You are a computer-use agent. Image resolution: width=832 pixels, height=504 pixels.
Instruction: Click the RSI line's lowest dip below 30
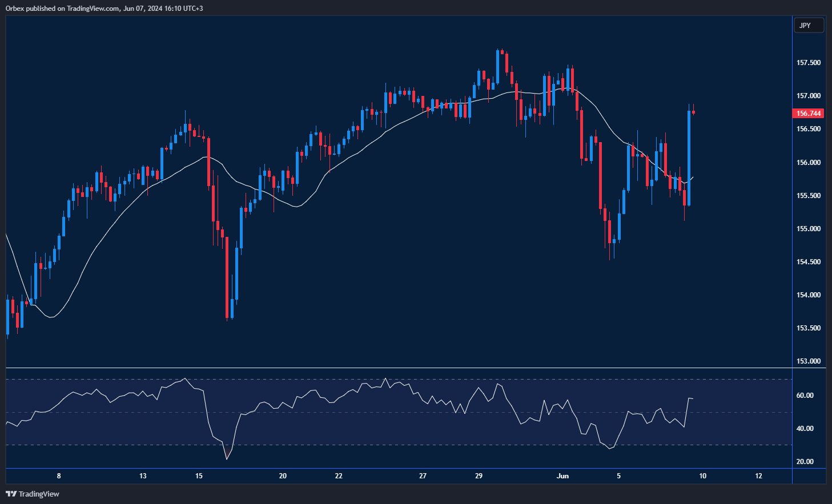coord(227,458)
